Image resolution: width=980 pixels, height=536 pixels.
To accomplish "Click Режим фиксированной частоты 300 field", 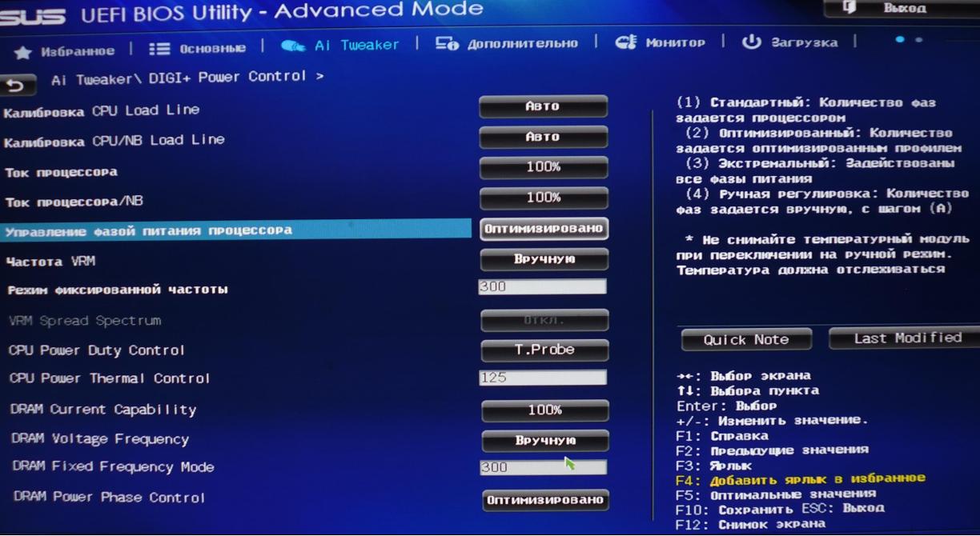I will tap(542, 286).
